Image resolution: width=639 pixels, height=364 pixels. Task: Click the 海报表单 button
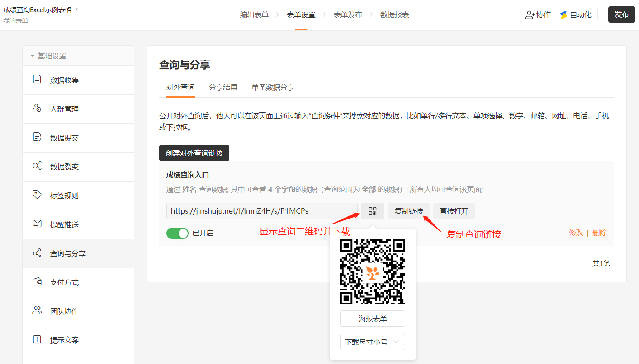click(373, 318)
